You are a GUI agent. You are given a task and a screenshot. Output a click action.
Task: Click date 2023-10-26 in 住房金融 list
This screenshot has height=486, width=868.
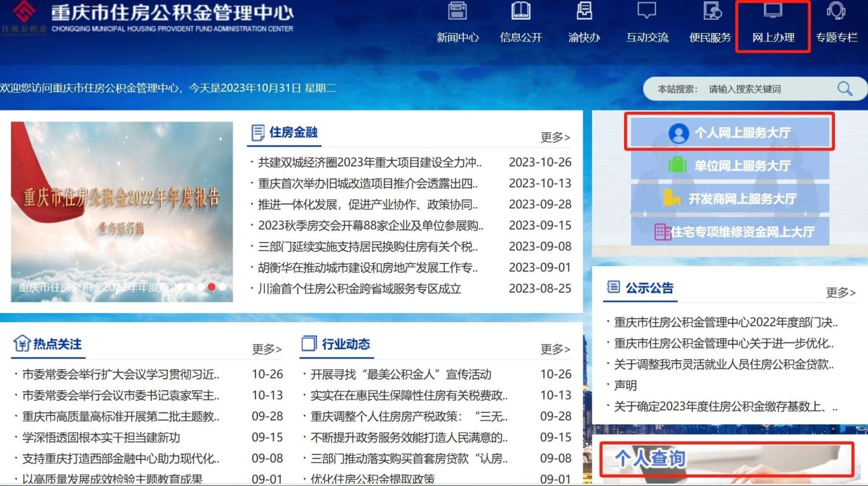pyautogui.click(x=540, y=163)
